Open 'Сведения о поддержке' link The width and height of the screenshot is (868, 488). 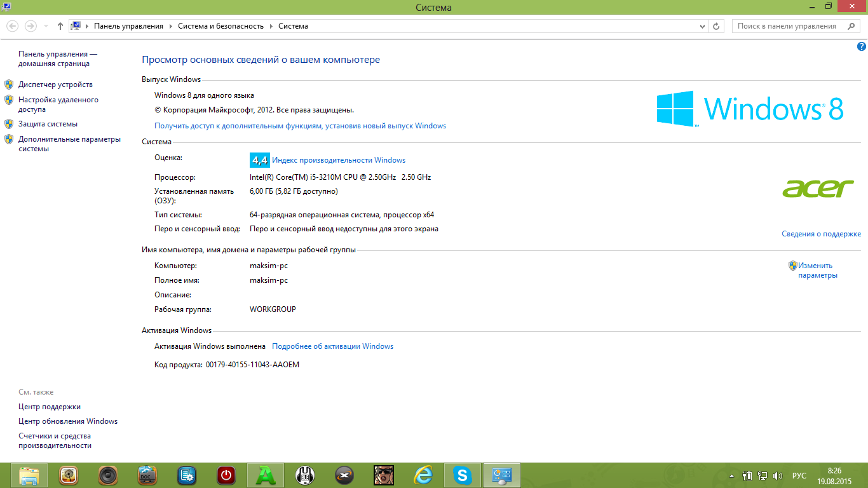pyautogui.click(x=821, y=234)
